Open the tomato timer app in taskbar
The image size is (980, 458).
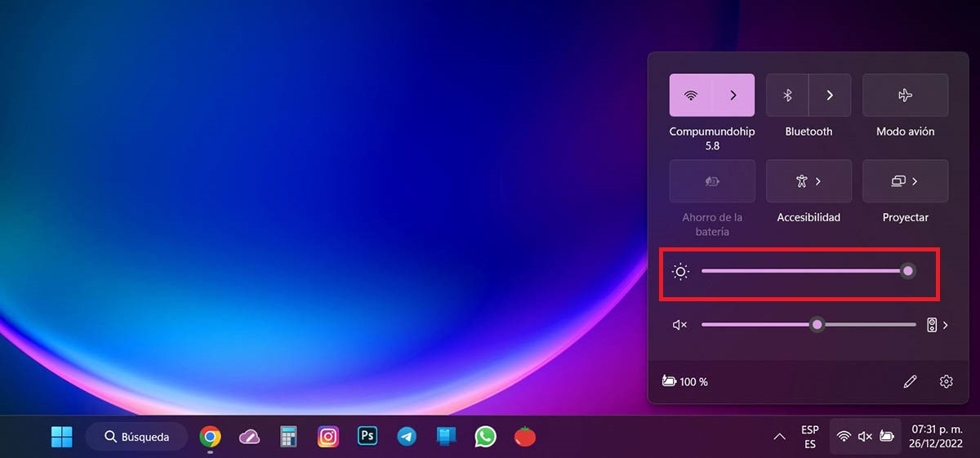(x=525, y=437)
